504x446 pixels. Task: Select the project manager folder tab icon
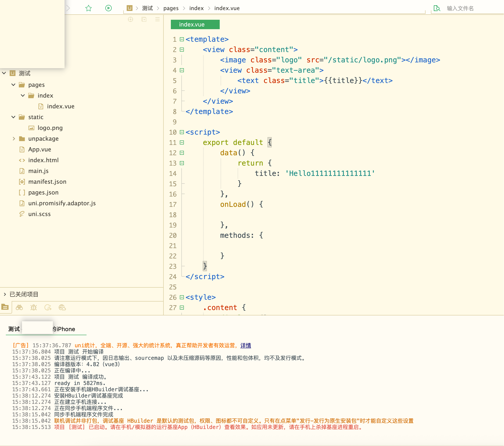coord(5,307)
